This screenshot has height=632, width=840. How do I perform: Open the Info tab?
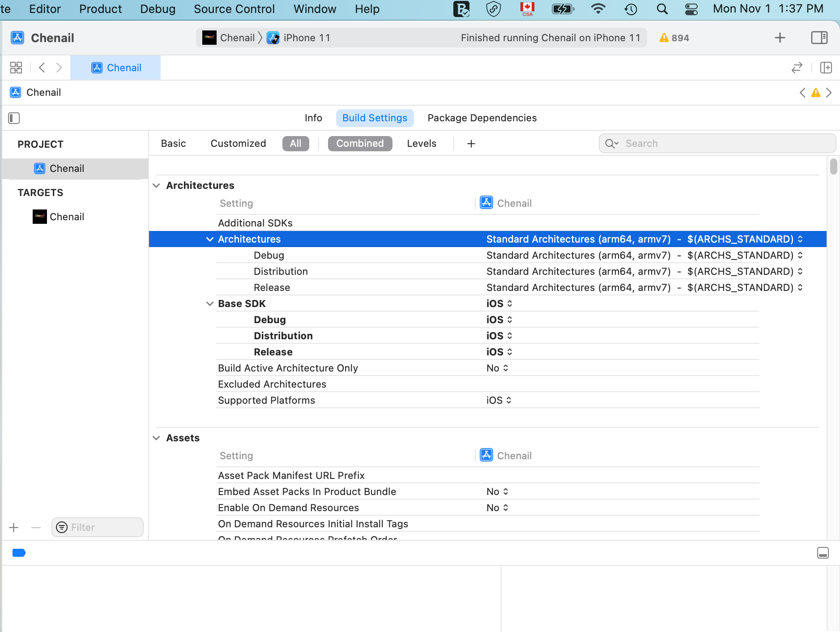pos(313,118)
